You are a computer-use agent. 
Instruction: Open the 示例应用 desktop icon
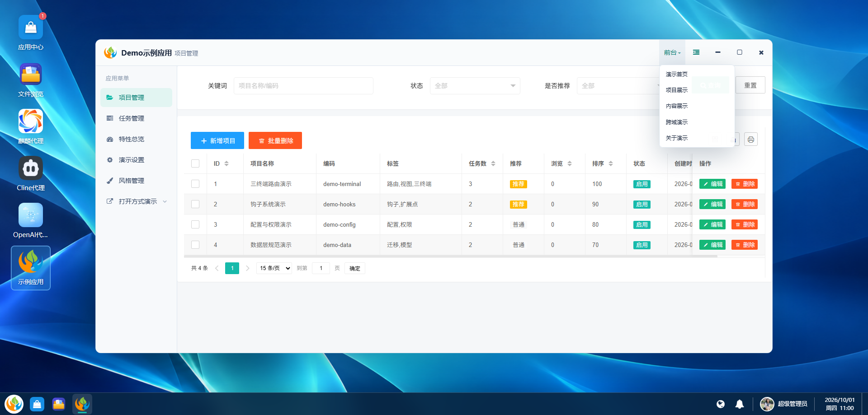pyautogui.click(x=31, y=268)
